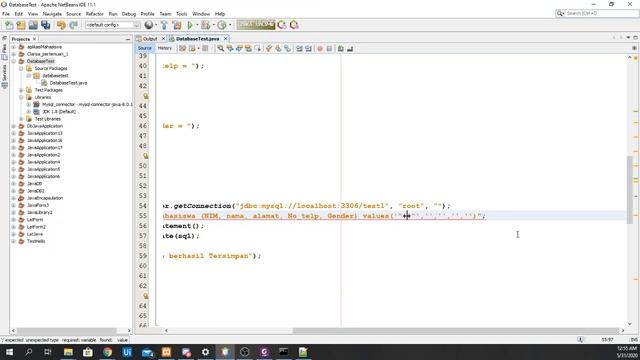Click the first garbage collection icon beside memory bar
Image resolution: width=640 pixels, height=360 pixels.
pyautogui.click(x=282, y=25)
